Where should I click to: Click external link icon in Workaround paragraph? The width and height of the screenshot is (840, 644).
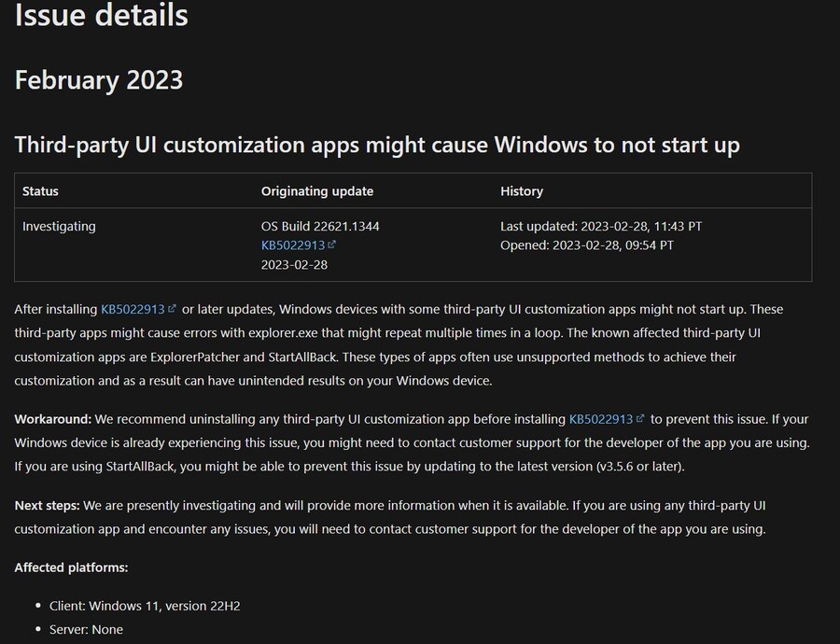(x=640, y=418)
